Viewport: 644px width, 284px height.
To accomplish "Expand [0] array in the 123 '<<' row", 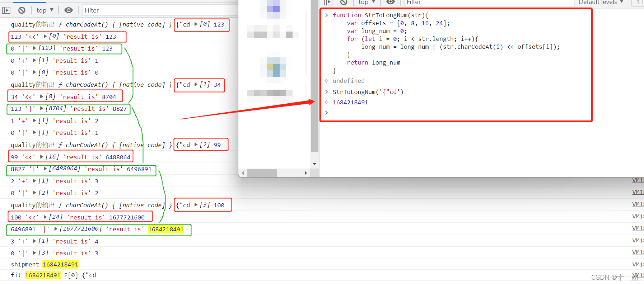I will click(45, 36).
